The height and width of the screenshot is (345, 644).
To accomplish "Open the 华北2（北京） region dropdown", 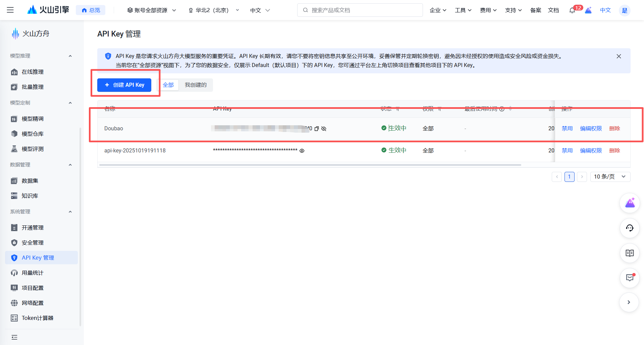I will [214, 10].
